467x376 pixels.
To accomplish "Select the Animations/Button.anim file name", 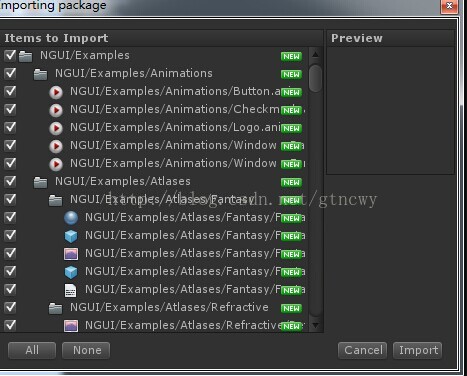I will 176,91.
